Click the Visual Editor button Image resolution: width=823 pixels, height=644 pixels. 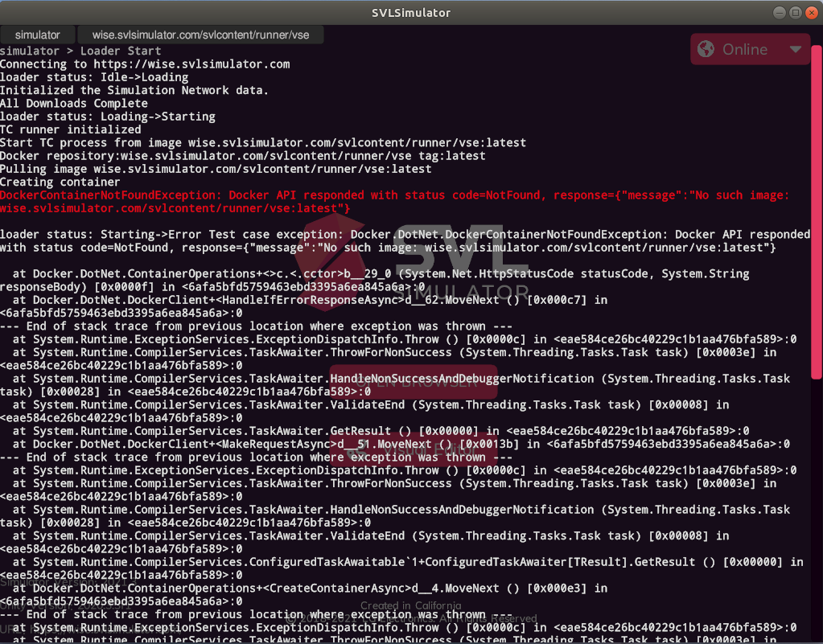pos(413,450)
